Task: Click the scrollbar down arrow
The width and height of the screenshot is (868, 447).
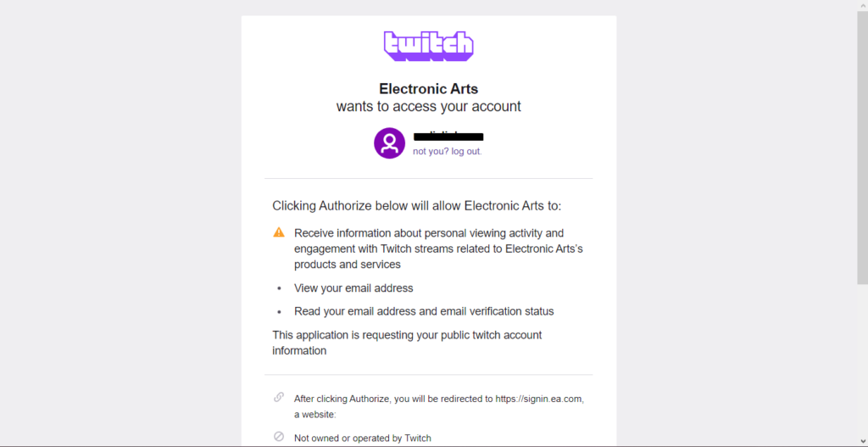Action: tap(861, 441)
